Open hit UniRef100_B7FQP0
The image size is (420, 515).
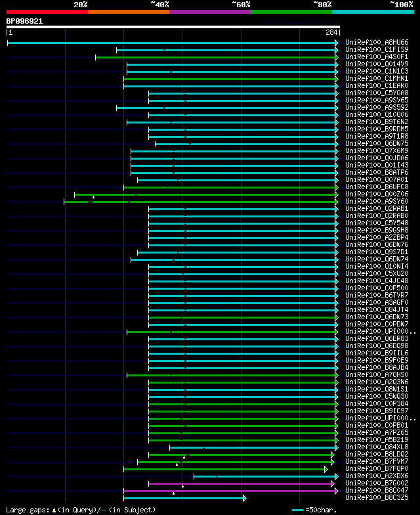377,469
